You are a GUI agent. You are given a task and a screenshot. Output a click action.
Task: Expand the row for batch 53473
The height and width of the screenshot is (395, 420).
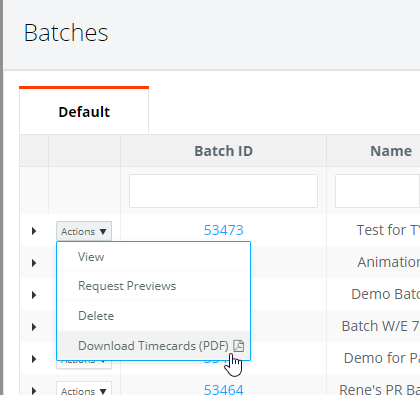coord(34,231)
